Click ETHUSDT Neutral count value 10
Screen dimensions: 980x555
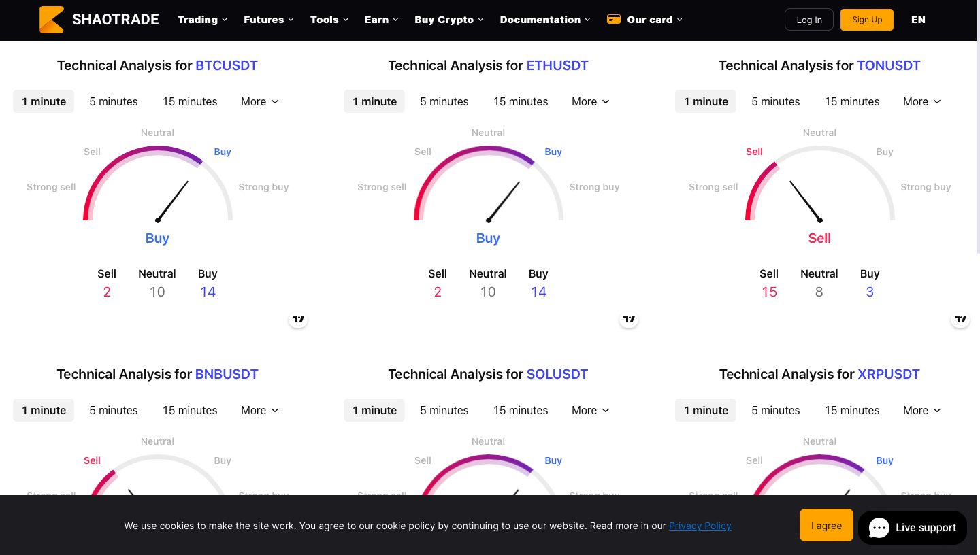488,292
